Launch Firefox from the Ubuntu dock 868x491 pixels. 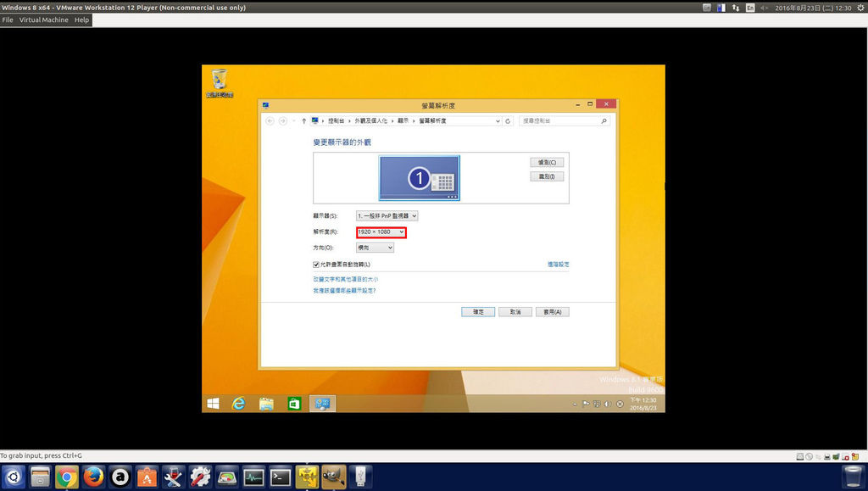pyautogui.click(x=93, y=477)
